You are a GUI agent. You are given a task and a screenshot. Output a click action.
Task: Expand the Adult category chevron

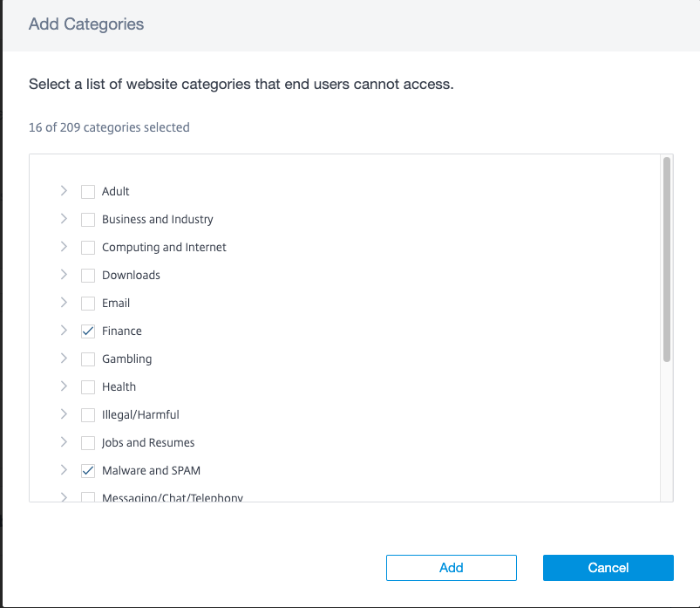[x=64, y=191]
